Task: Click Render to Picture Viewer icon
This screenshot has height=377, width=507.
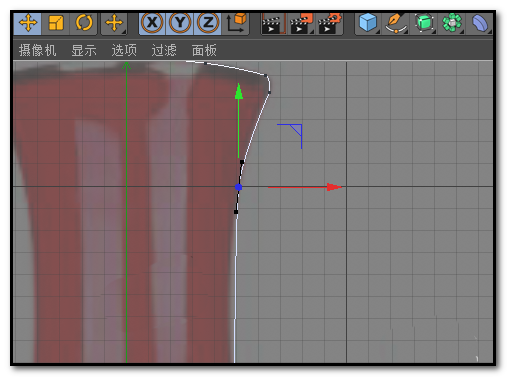Action: (302, 24)
